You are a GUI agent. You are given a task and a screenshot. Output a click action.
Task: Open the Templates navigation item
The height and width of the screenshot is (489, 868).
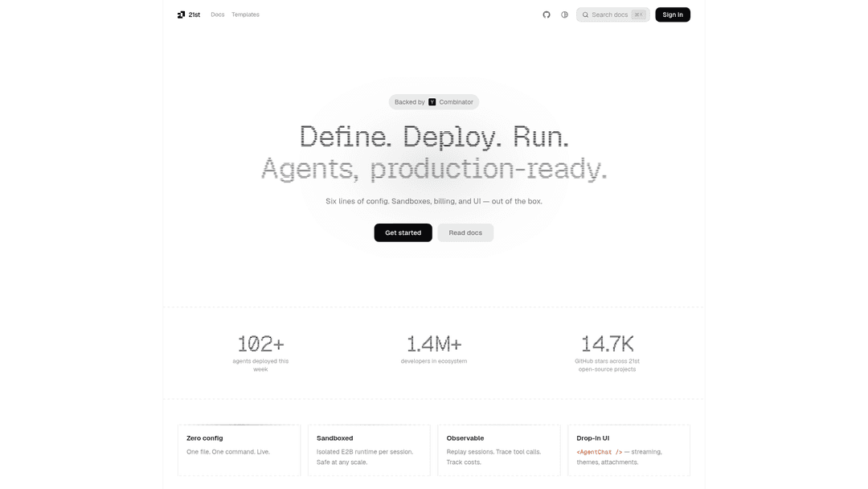click(245, 14)
